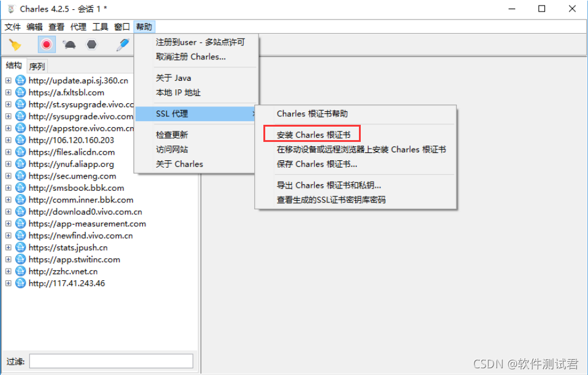Click globe icon beside a.fxltsbl.com
Image resolution: width=588 pixels, height=375 pixels.
(x=21, y=92)
